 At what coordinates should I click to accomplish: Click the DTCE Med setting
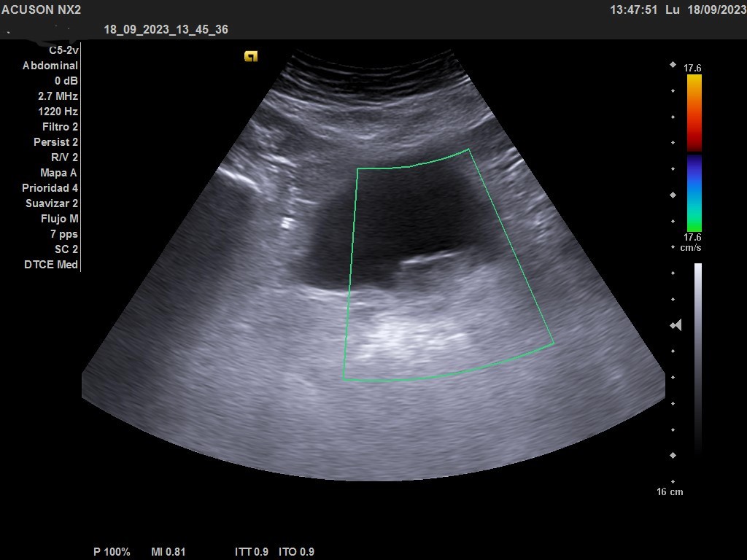51,265
